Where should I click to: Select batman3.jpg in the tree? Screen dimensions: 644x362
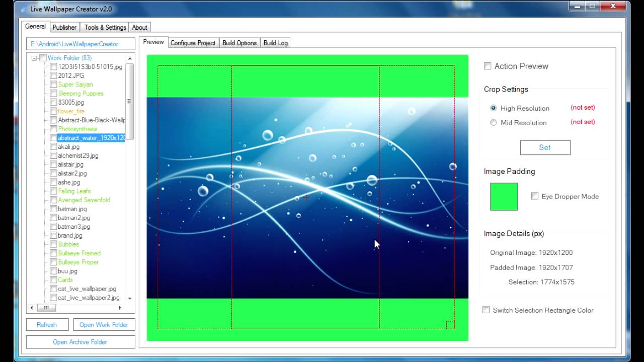pyautogui.click(x=74, y=227)
